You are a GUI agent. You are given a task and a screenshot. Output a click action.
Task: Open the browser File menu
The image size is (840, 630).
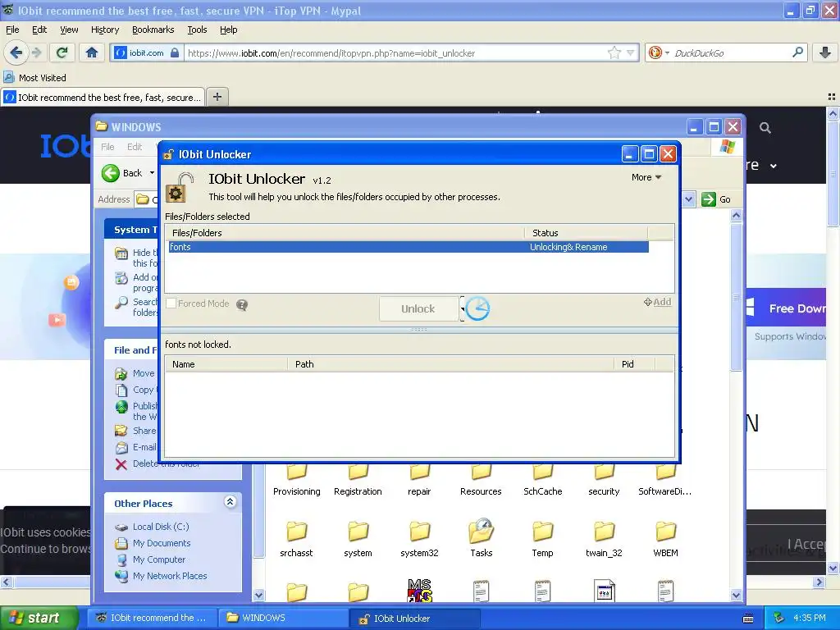[12, 30]
